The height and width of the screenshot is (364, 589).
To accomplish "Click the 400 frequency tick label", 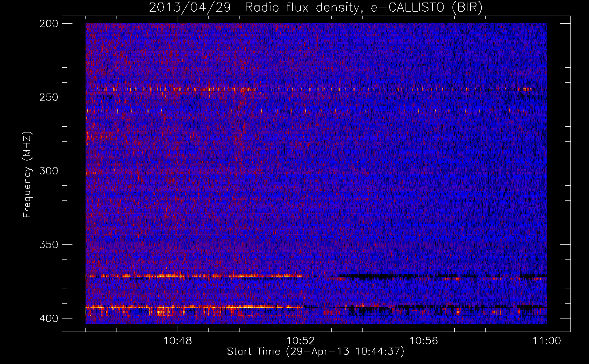I will click(x=49, y=318).
